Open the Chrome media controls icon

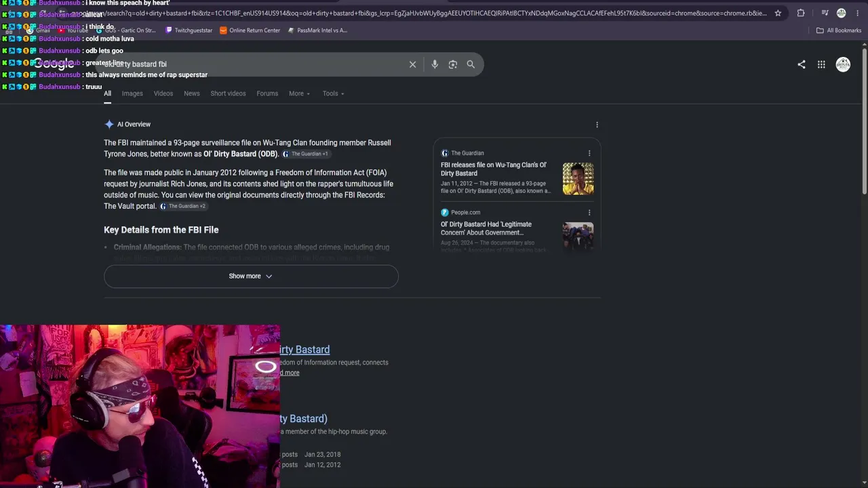pos(825,13)
